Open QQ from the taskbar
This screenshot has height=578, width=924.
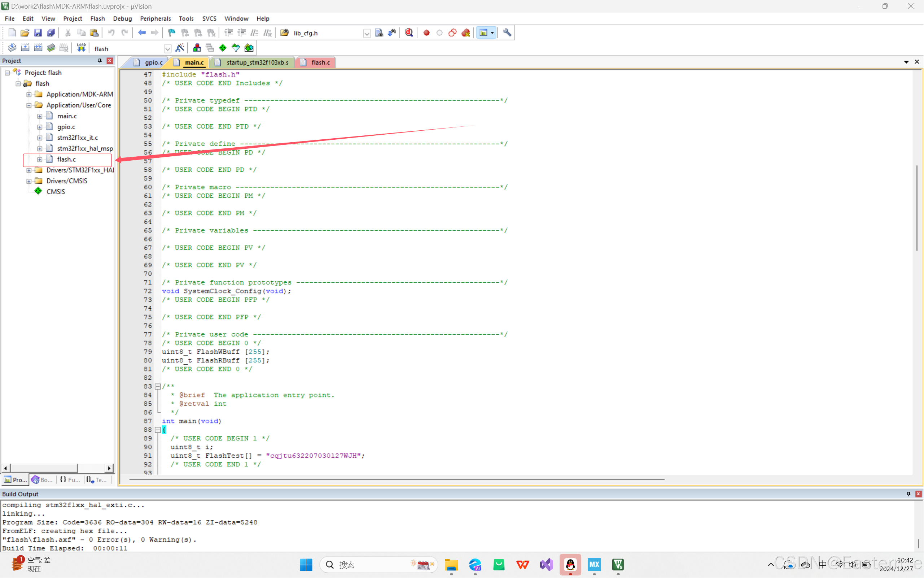click(x=570, y=564)
